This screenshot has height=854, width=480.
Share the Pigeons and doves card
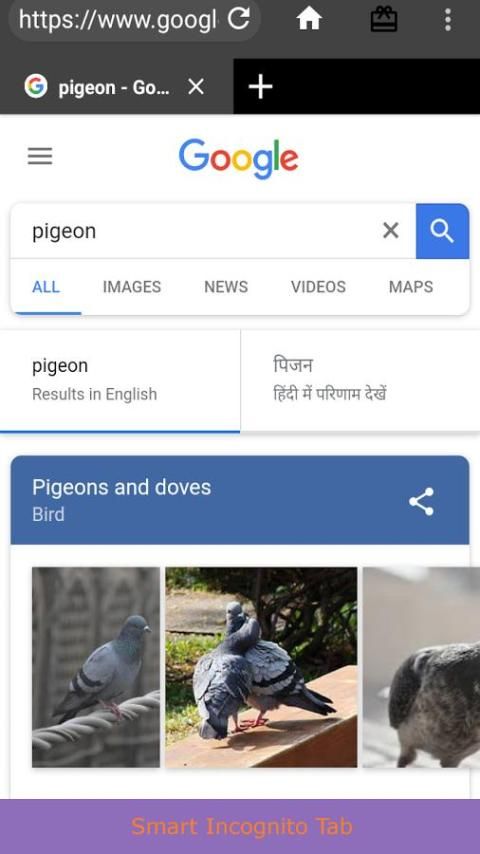pos(422,501)
